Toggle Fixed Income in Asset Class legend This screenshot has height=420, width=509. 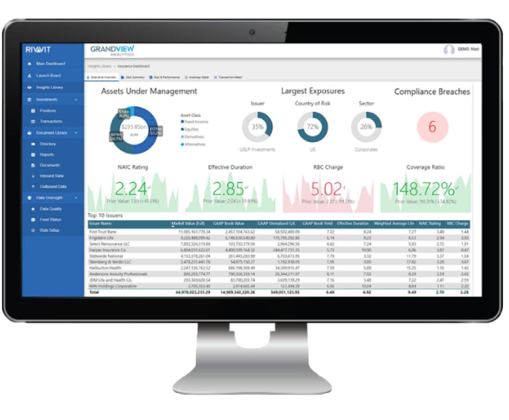pos(194,121)
